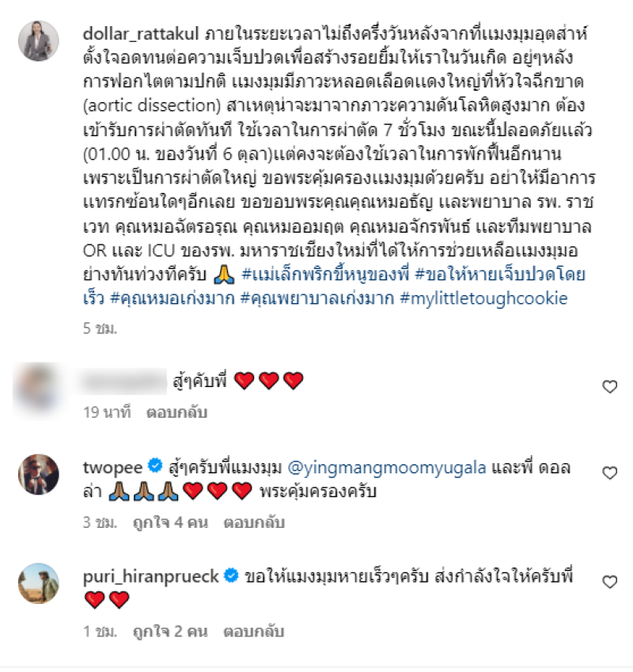Reply to twopee's comment
Image resolution: width=633 pixels, height=672 pixels.
(254, 523)
